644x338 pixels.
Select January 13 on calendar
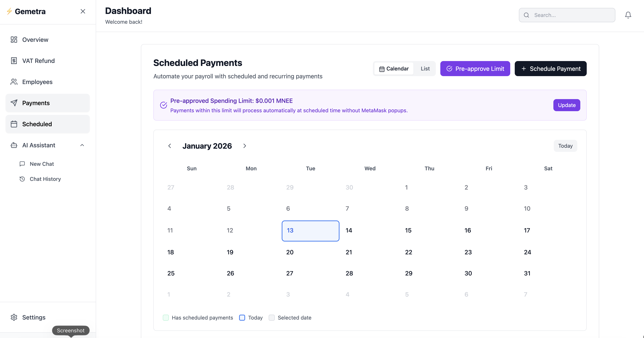[x=310, y=230]
